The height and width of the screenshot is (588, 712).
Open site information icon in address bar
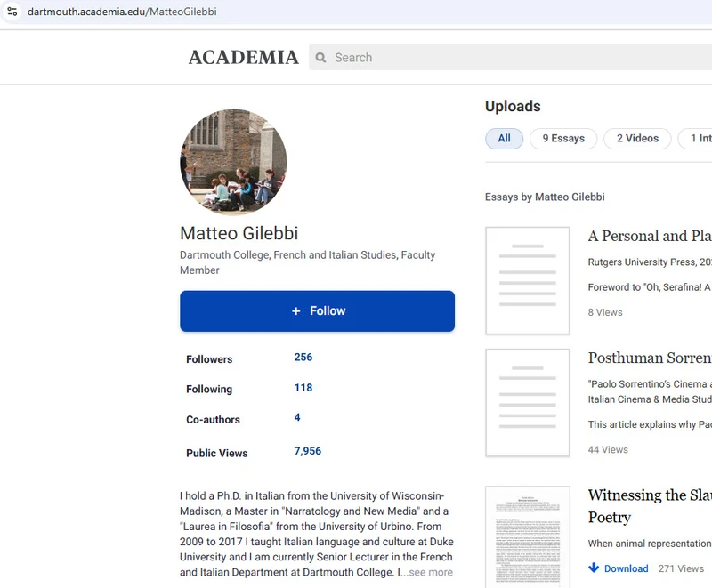[12, 12]
